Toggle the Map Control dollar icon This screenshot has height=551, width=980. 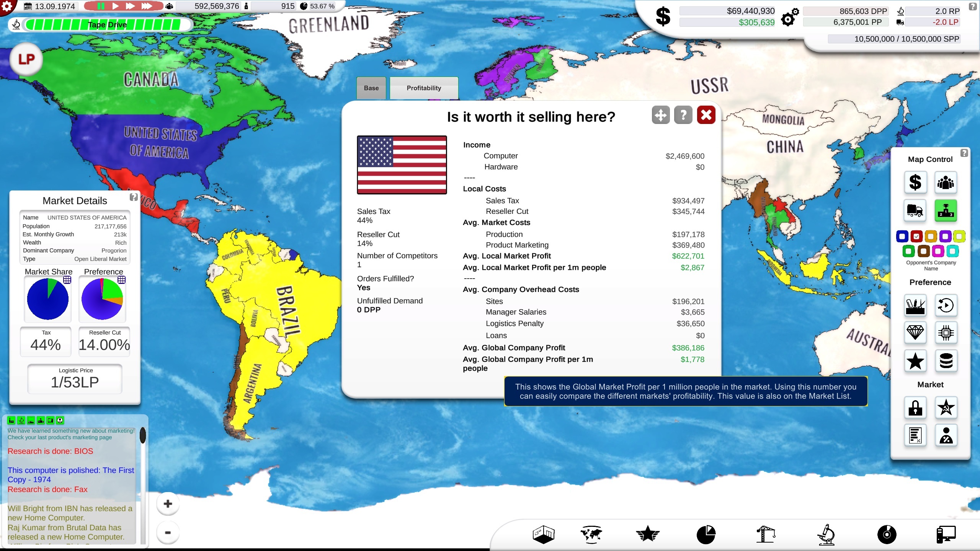915,182
